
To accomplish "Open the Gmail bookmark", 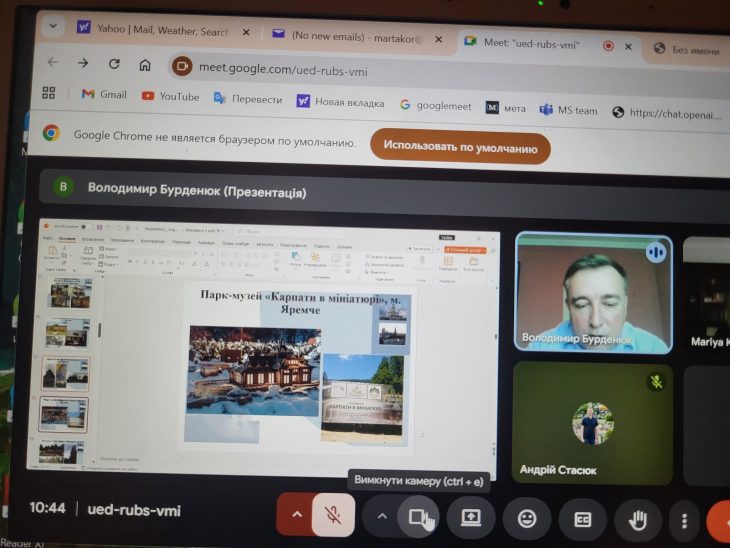I will (104, 95).
